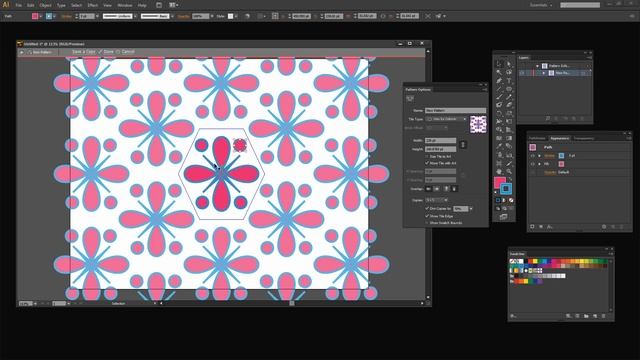Viewport: 640px width, 360px height.
Task: Click the Pattern Tile Tool icon
Action: (410, 98)
